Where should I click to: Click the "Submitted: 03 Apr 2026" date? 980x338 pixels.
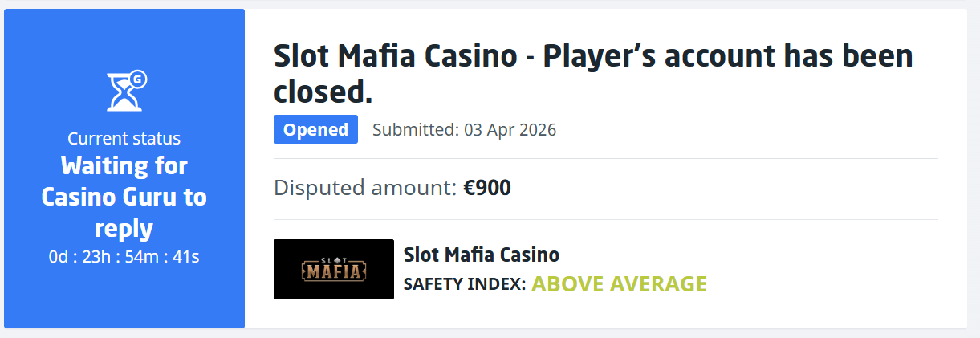[x=464, y=130]
